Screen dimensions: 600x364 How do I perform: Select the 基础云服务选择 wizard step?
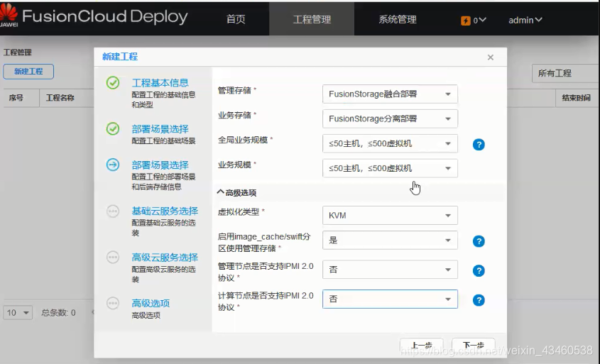pos(165,211)
